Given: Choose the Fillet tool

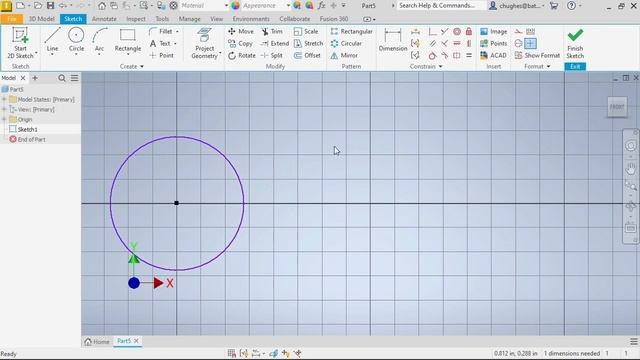Looking at the screenshot, I should [161, 31].
